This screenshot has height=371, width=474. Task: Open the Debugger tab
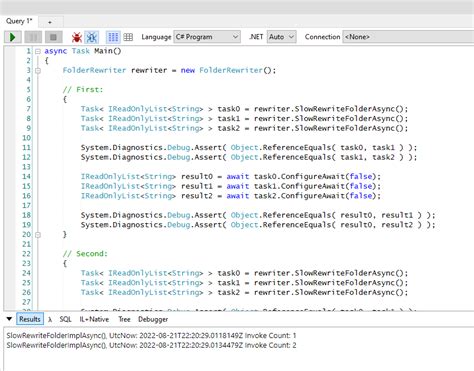(x=153, y=319)
